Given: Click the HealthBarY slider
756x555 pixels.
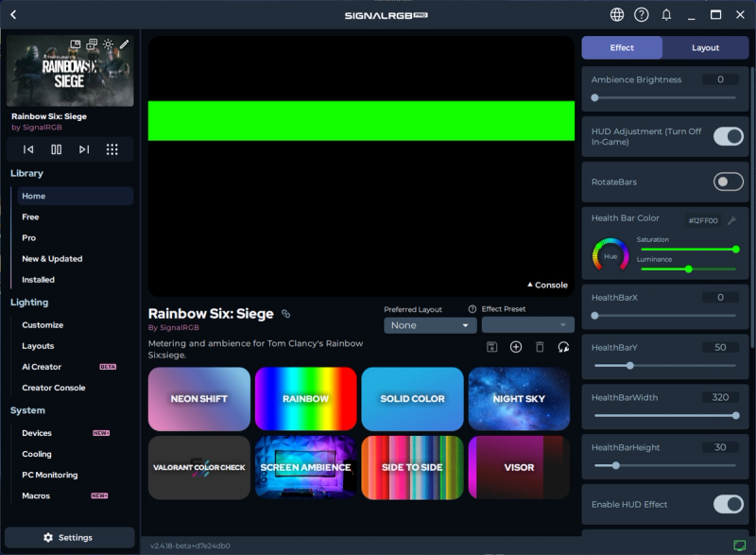Looking at the screenshot, I should click(x=663, y=365).
